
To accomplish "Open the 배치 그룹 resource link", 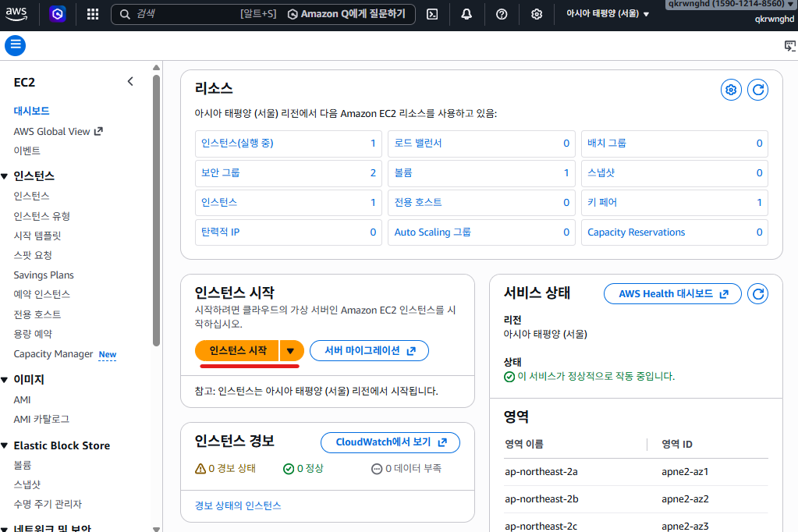I will (x=607, y=143).
